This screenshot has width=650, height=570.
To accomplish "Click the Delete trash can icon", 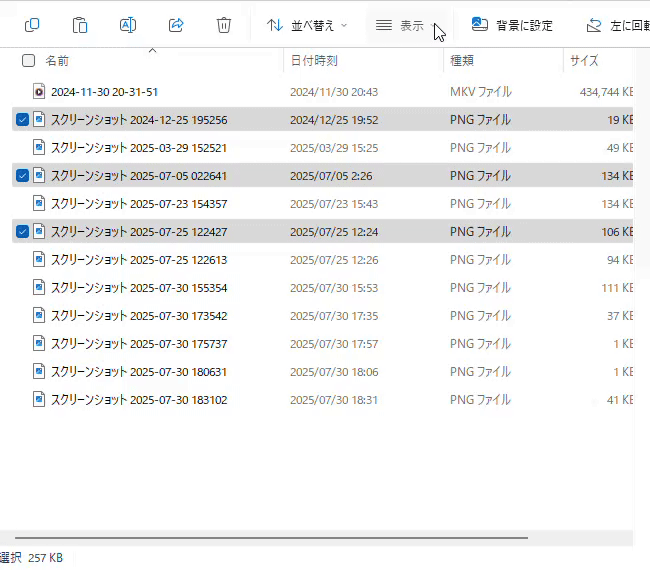I will pyautogui.click(x=223, y=25).
